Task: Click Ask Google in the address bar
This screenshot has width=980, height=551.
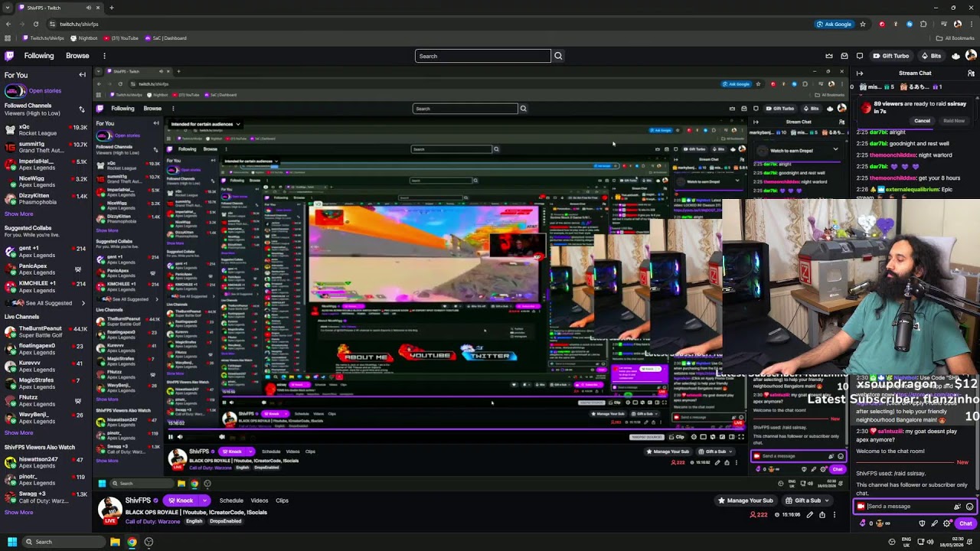Action: tap(834, 24)
